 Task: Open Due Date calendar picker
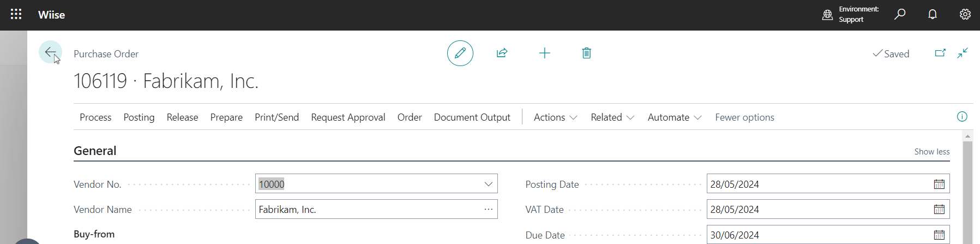coord(939,235)
